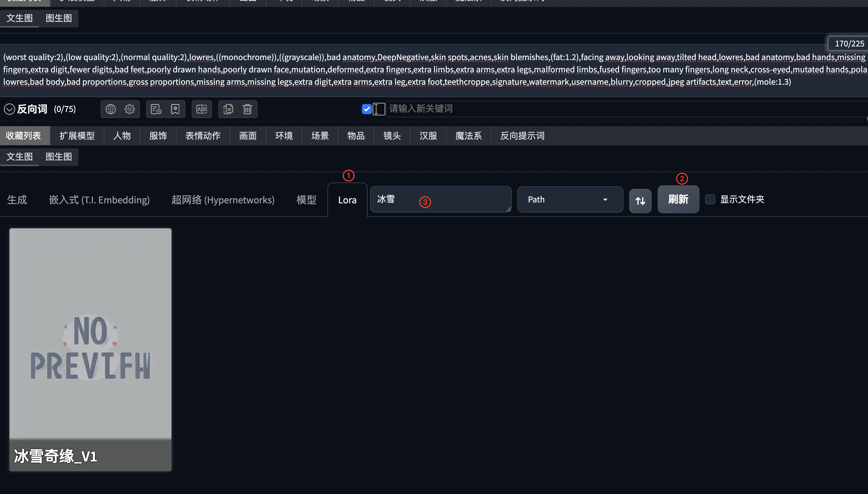
Task: Collapse the 反向词 section chevron
Action: 9,109
